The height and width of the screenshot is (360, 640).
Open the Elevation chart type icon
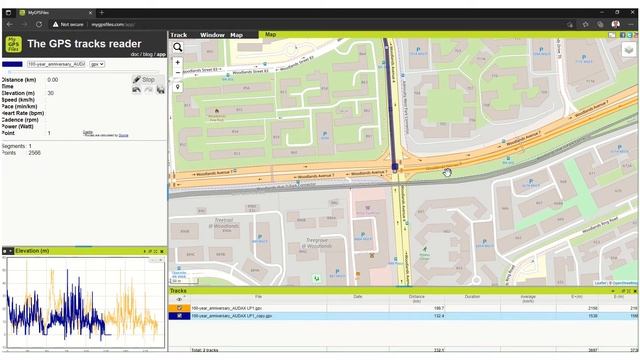pos(5,251)
